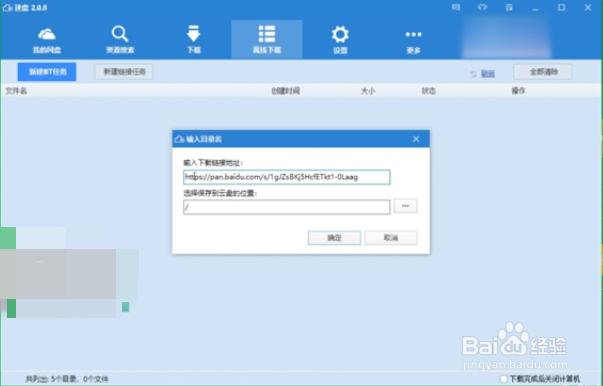This screenshot has width=603, height=386.
Task: Click the 创建时间 column header
Action: [285, 91]
